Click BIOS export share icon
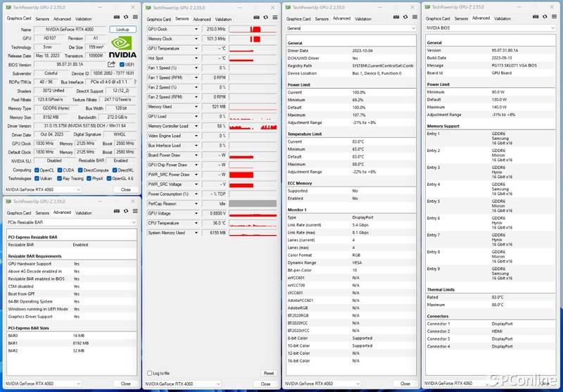The width and height of the screenshot is (563, 392). [x=111, y=64]
